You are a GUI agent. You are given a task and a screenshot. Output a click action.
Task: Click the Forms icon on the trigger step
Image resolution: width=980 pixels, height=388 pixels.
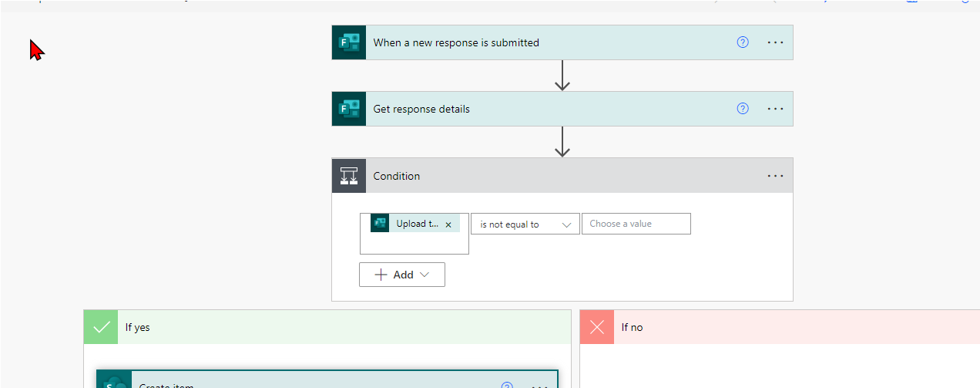pos(349,42)
